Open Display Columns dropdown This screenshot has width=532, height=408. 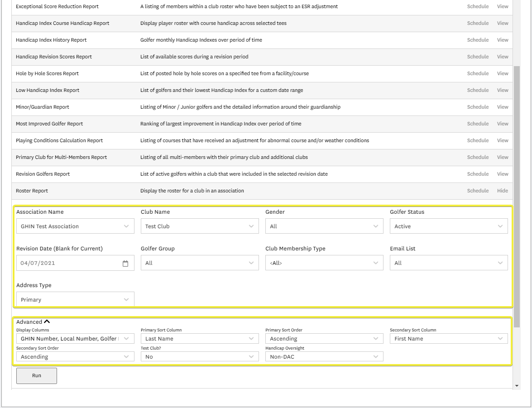click(x=75, y=339)
